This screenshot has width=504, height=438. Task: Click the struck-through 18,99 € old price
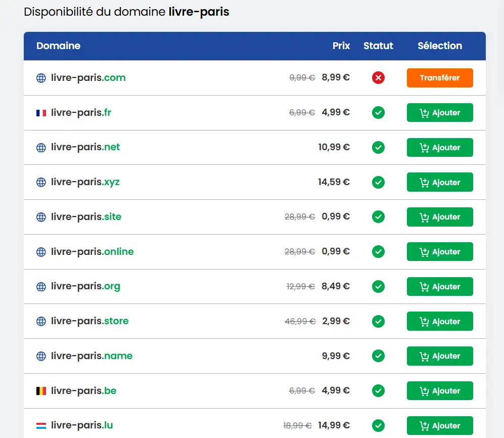297,426
